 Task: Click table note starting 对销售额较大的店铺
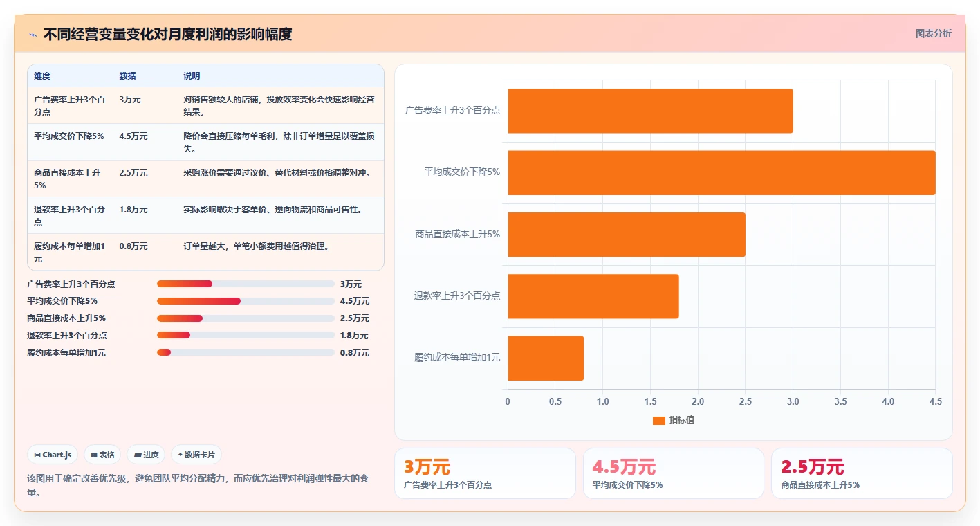point(279,105)
